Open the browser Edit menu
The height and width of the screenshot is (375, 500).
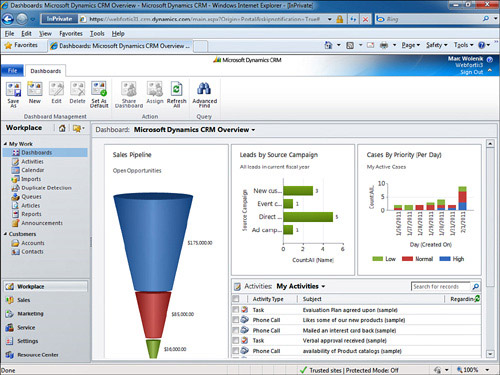[x=26, y=33]
